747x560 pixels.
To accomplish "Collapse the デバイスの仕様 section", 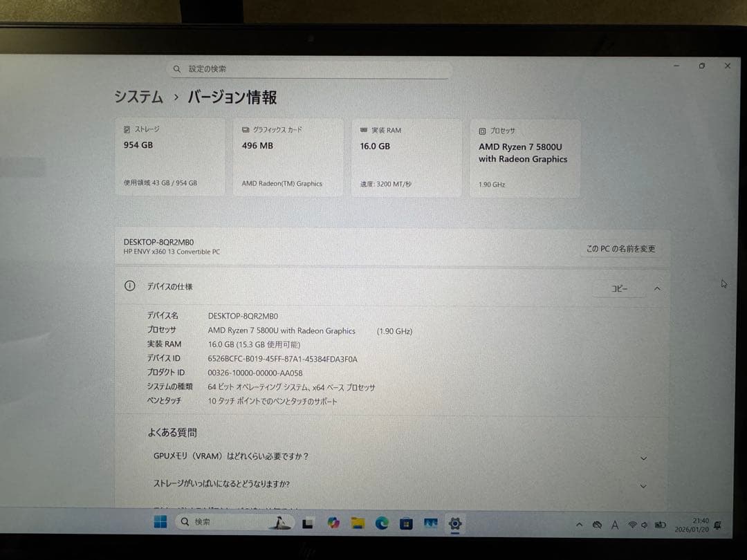I will coord(657,288).
